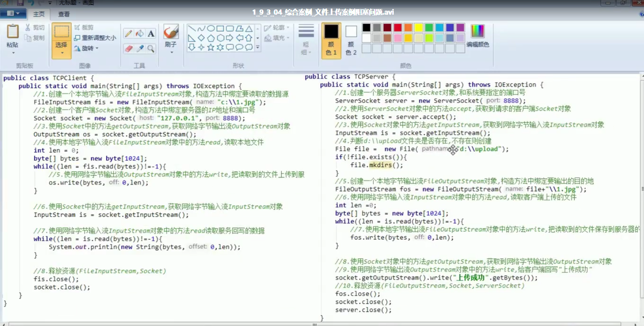Click Resize (重新调整大小) button
Screen dimensions: 644x326
click(x=95, y=38)
